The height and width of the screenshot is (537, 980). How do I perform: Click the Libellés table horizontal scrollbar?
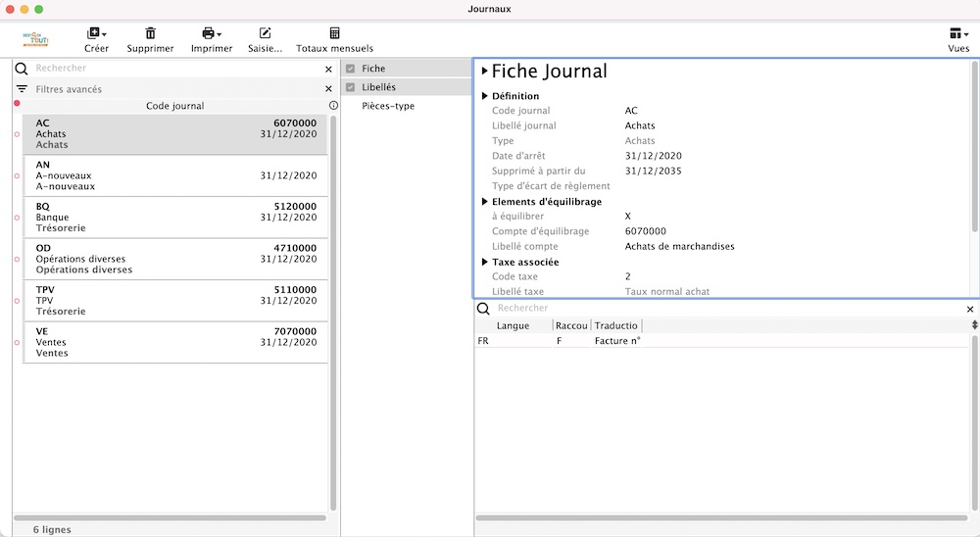(x=722, y=517)
